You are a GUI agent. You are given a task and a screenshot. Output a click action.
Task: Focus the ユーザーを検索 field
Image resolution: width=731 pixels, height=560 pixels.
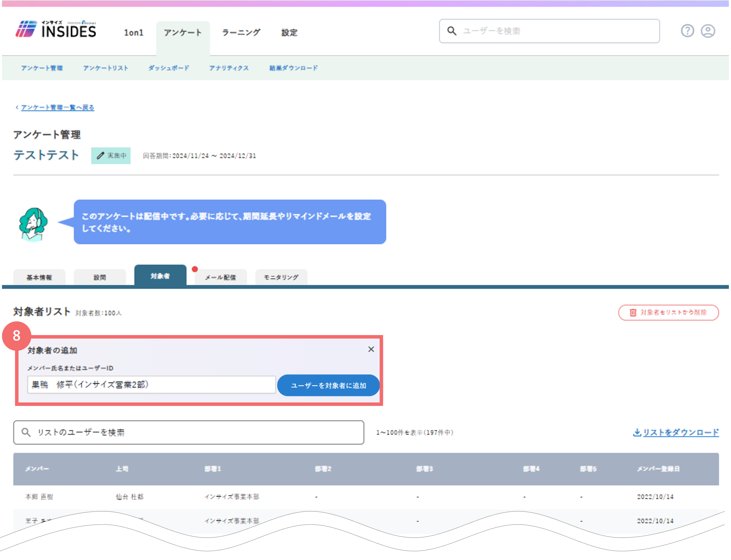point(549,31)
